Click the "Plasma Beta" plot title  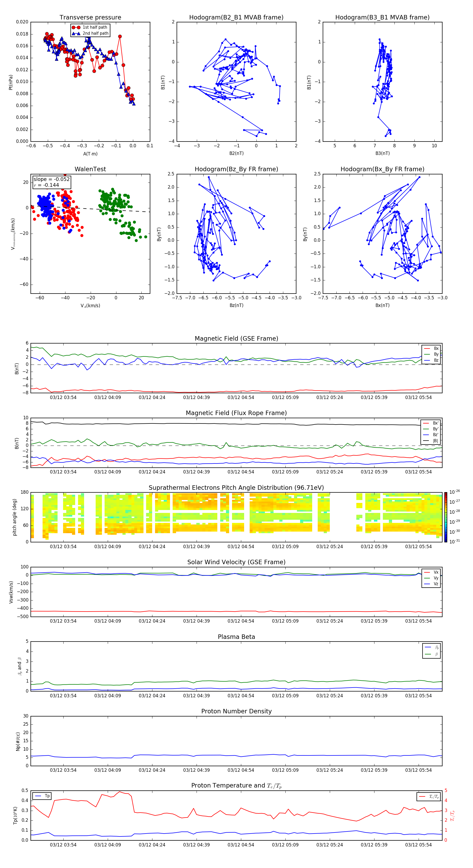coord(236,637)
